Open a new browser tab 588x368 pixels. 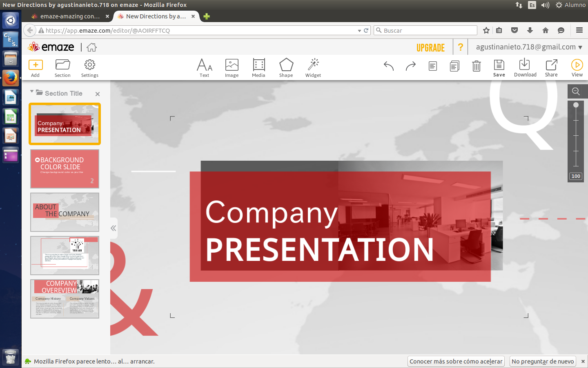pos(207,16)
